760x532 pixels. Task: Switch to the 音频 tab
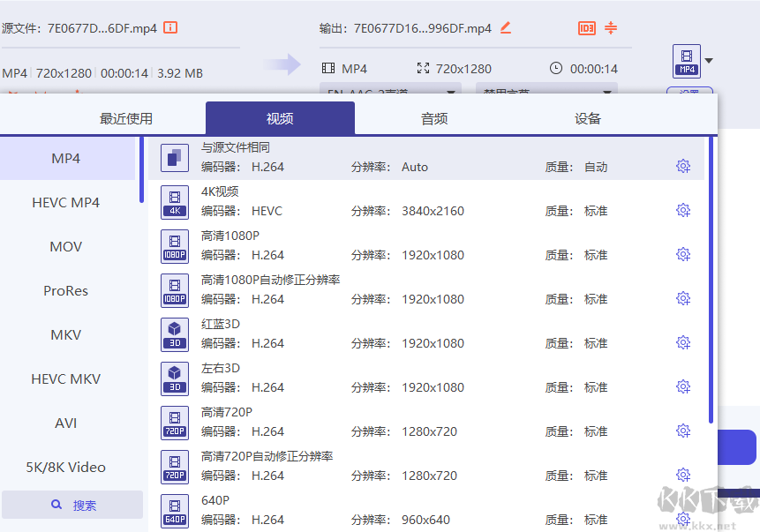433,117
